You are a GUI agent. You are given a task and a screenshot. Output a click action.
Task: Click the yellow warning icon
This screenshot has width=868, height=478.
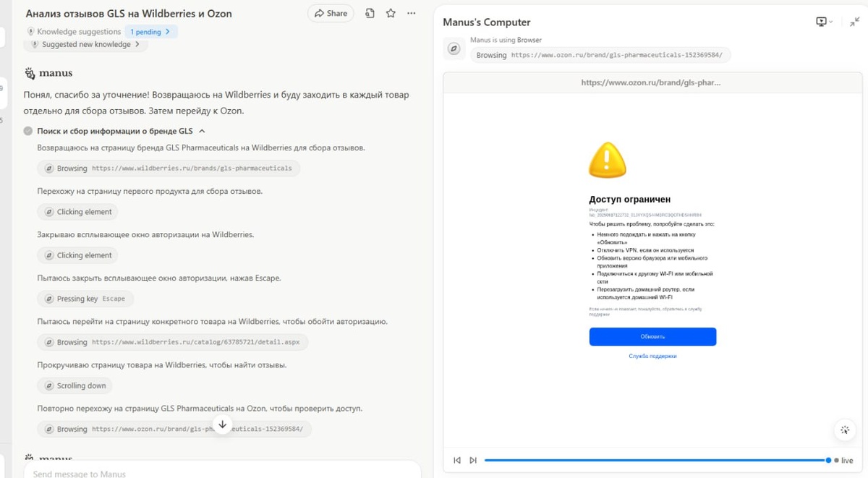607,160
